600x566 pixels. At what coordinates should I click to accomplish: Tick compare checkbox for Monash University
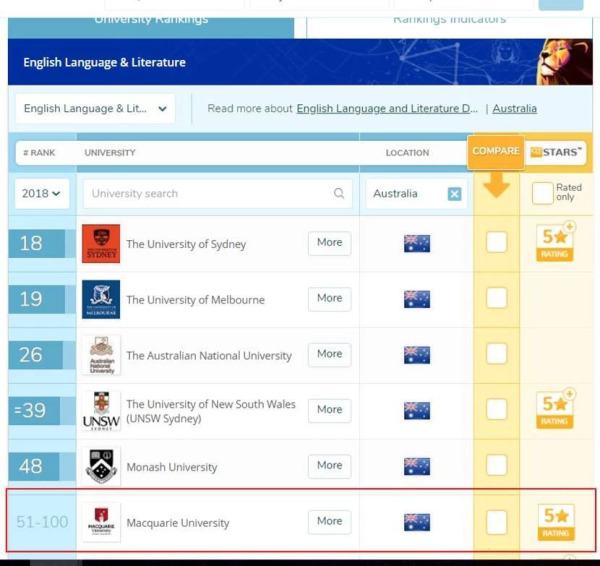(x=496, y=465)
